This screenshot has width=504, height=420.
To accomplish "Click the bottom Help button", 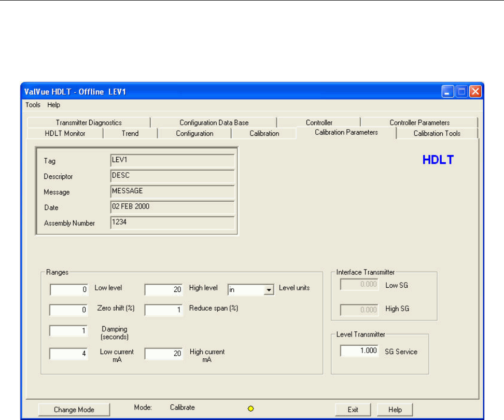I will click(395, 410).
